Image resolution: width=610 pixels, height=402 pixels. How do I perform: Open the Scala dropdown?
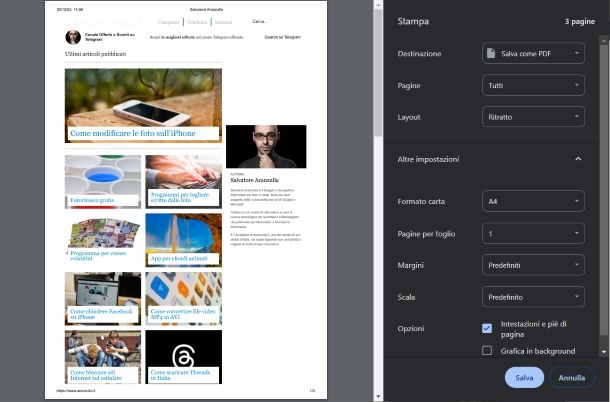click(533, 297)
